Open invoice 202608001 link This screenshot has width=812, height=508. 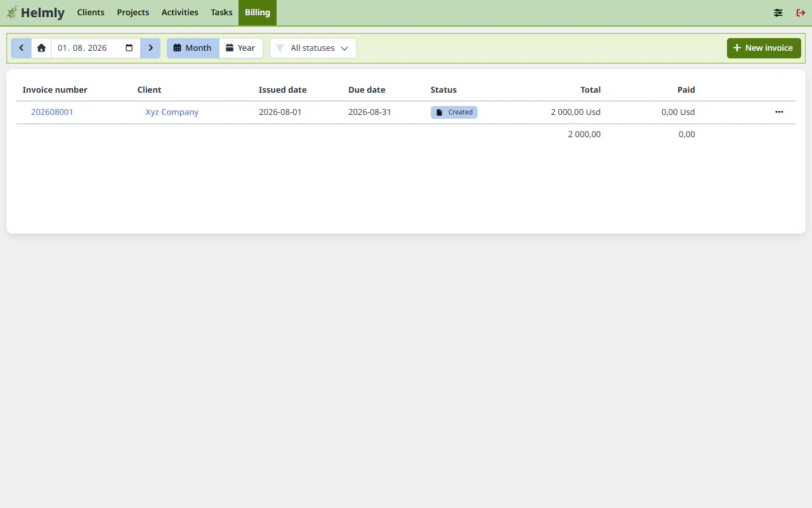click(52, 112)
